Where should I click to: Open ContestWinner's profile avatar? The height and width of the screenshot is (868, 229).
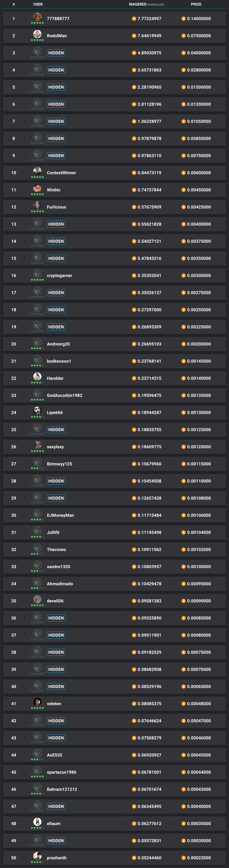(x=37, y=171)
